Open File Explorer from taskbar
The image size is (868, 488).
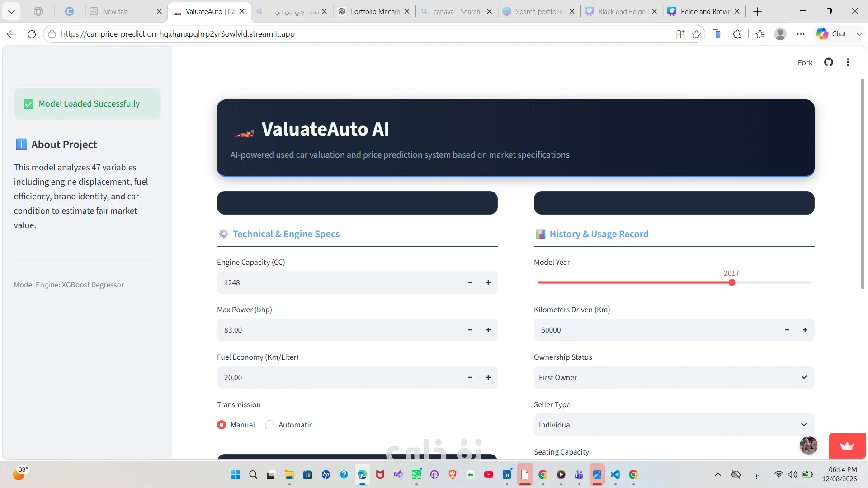tap(289, 474)
